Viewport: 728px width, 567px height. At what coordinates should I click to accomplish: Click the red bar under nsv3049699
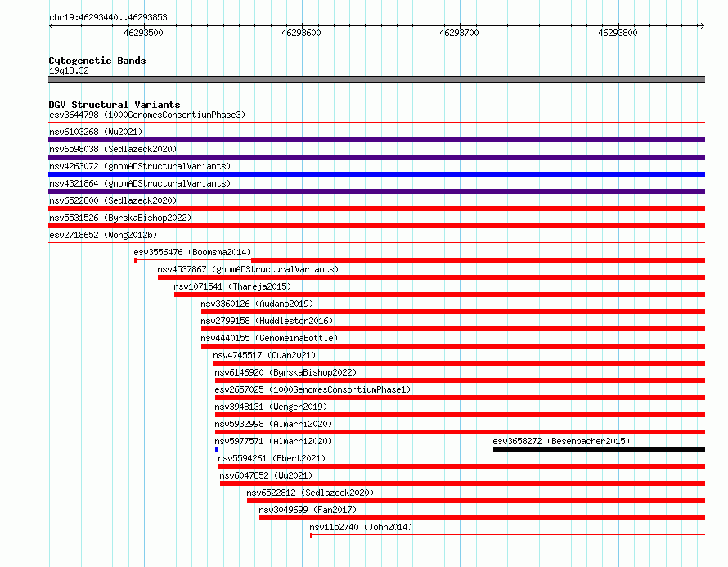point(482,518)
